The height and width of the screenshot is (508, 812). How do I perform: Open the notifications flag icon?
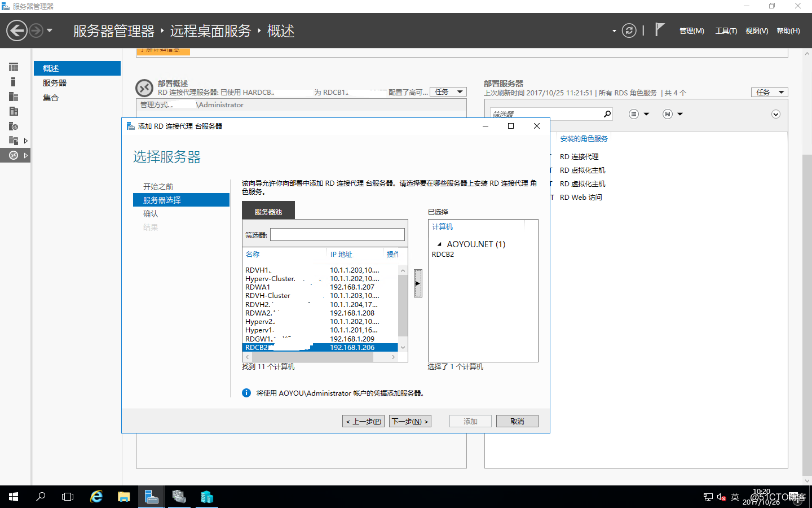point(659,29)
